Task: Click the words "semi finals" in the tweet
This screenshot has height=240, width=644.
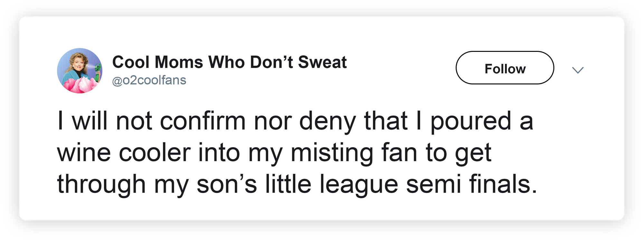Action: click(471, 184)
